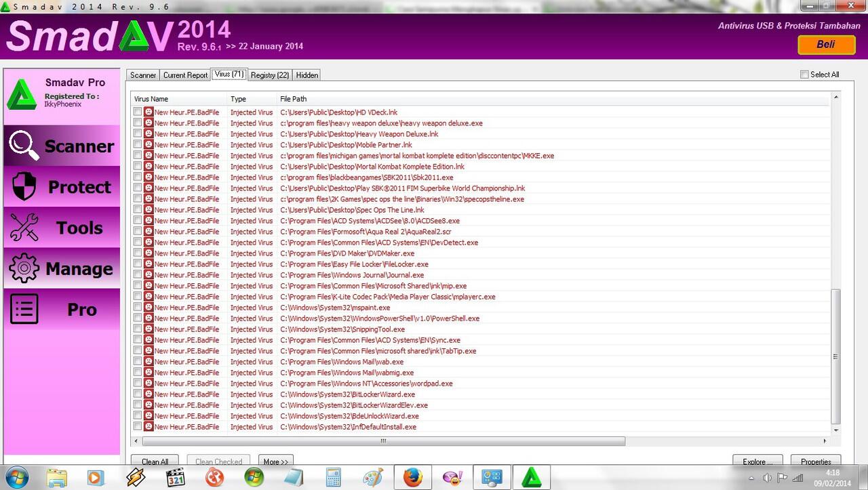
Task: Switch to Firefox in the taskbar
Action: 412,478
